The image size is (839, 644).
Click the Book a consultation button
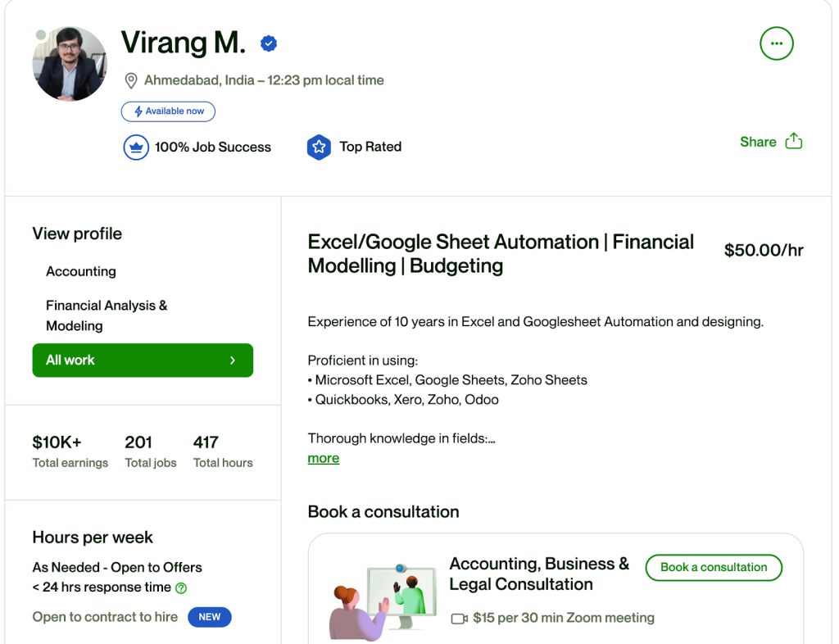coord(713,567)
